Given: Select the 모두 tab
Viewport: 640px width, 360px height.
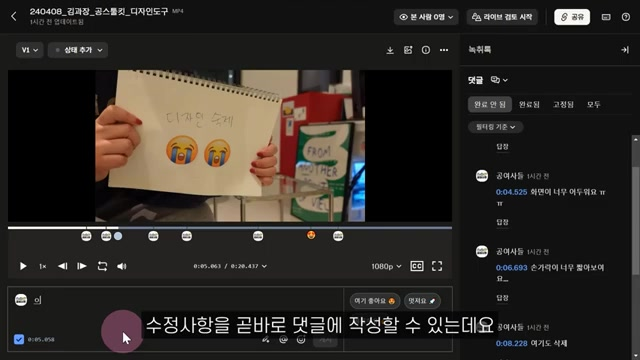Looking at the screenshot, I should 593,104.
